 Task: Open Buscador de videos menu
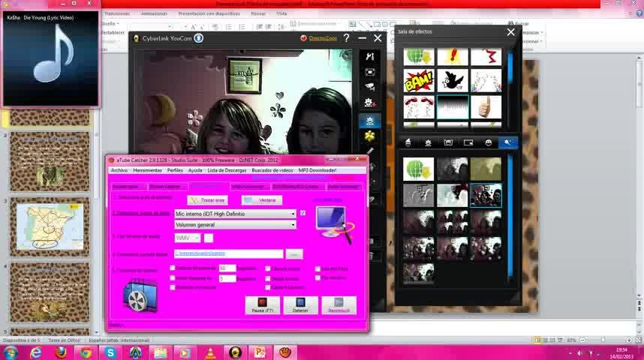pos(272,170)
